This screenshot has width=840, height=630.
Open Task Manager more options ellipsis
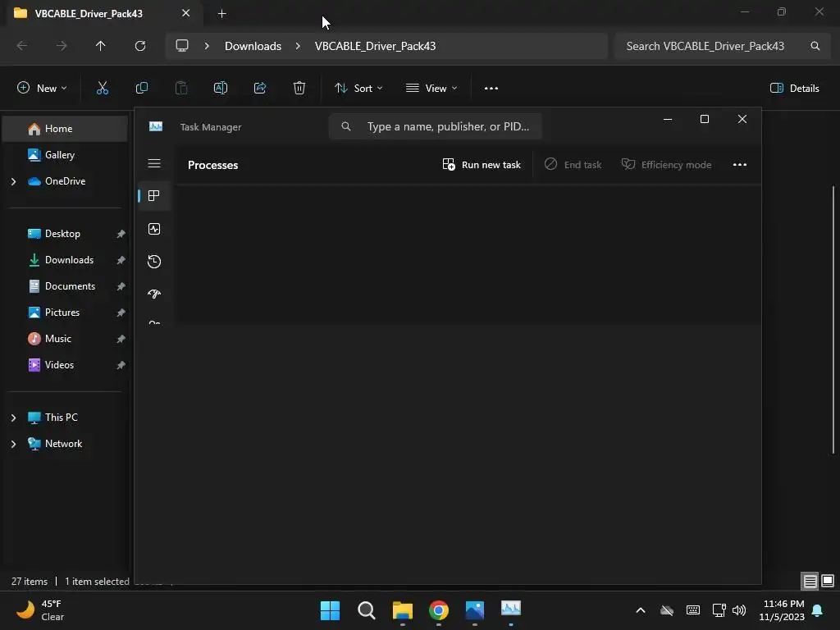pos(740,164)
